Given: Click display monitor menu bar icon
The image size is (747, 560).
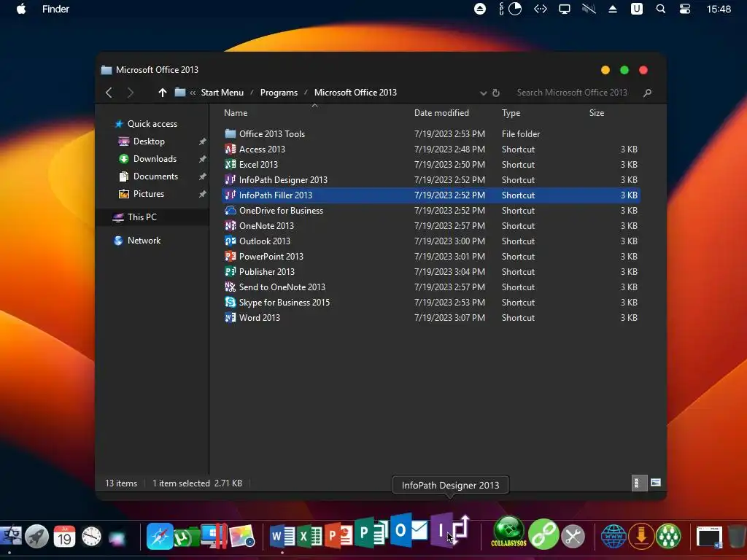Looking at the screenshot, I should [x=565, y=9].
